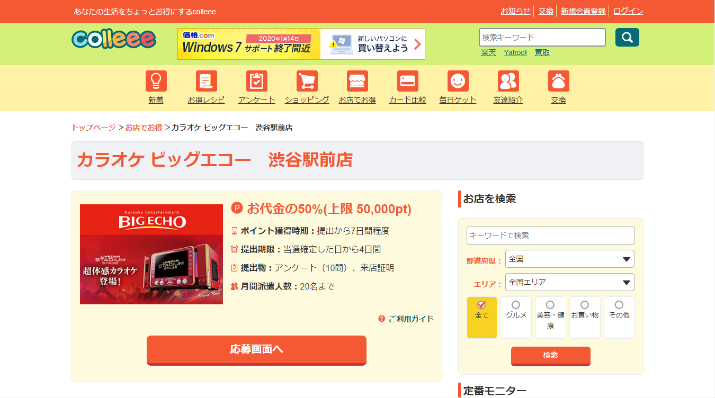Select the 美容・健康 radio button
This screenshot has width=715, height=398.
550,305
